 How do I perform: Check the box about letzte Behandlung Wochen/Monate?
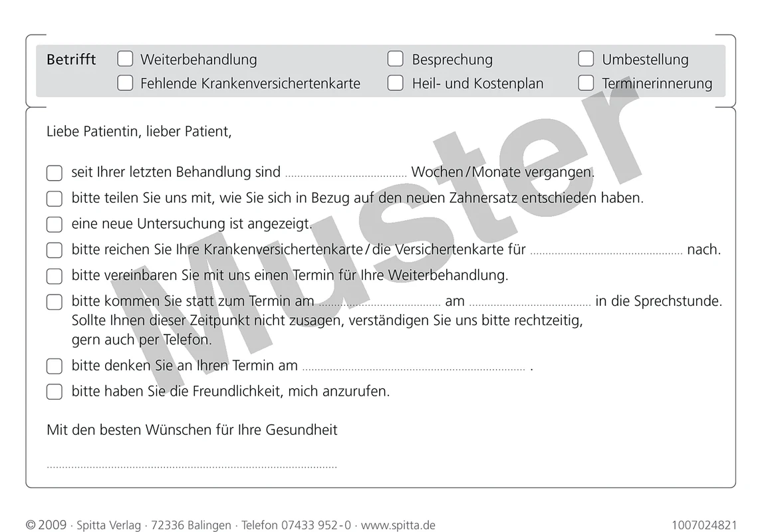click(54, 172)
